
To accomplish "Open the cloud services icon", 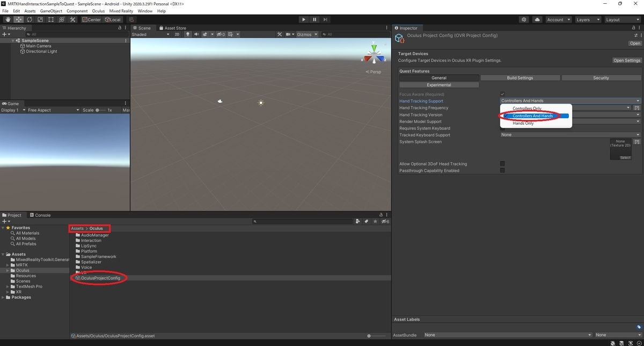I will [537, 19].
